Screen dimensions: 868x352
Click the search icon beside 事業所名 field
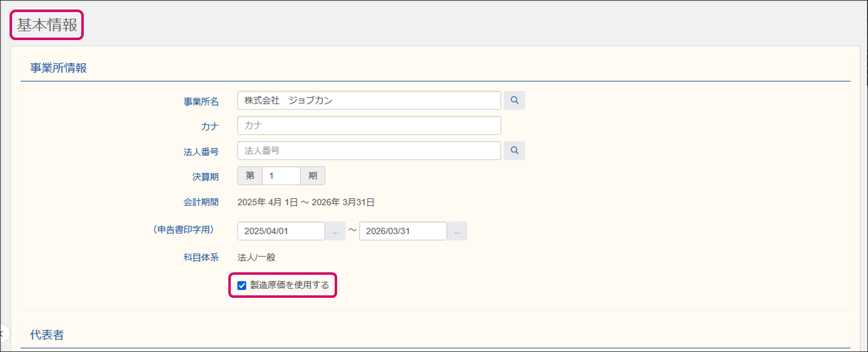coord(514,100)
